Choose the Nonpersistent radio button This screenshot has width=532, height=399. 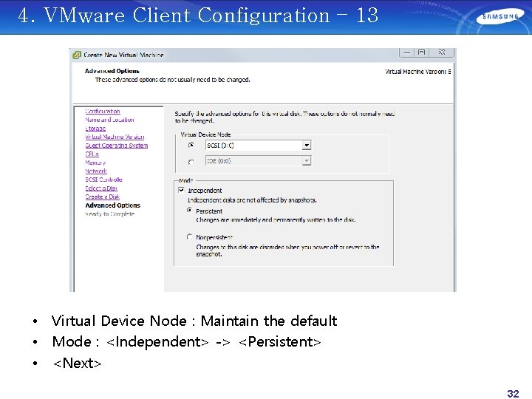tap(190, 237)
